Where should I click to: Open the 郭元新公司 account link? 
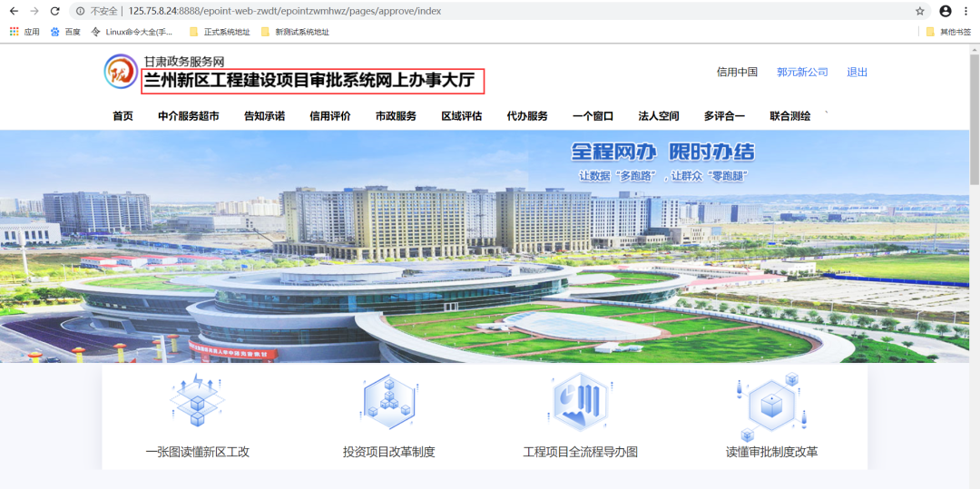[802, 73]
